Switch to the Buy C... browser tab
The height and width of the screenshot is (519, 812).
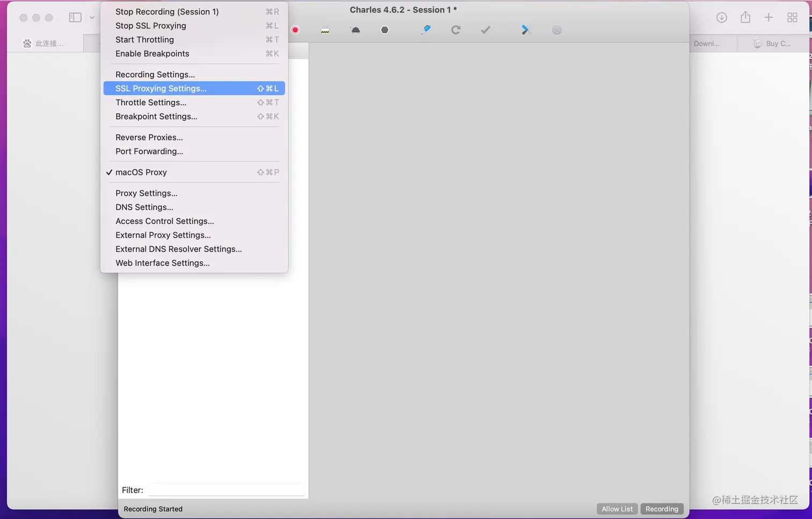[x=773, y=43]
